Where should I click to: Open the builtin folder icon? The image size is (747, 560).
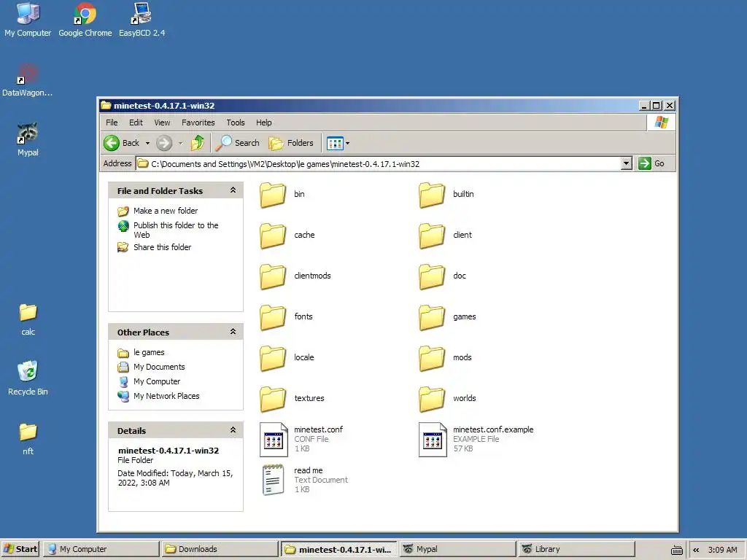[x=432, y=195]
